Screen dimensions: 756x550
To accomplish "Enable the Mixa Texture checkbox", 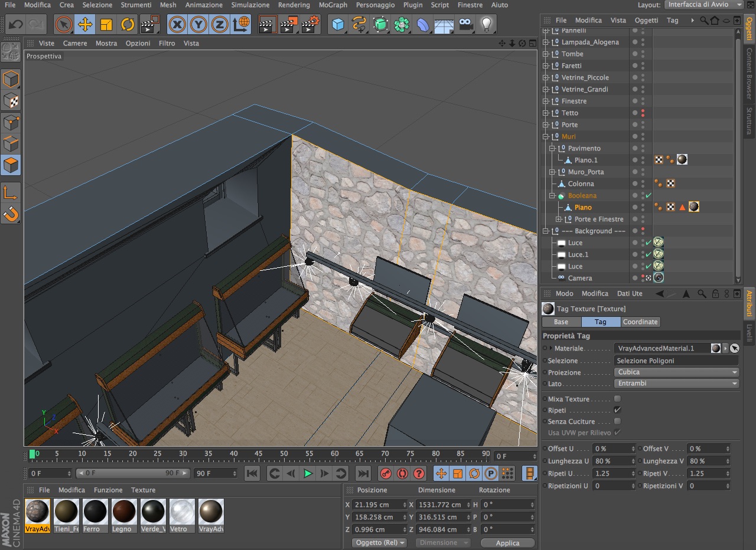I will (x=617, y=399).
